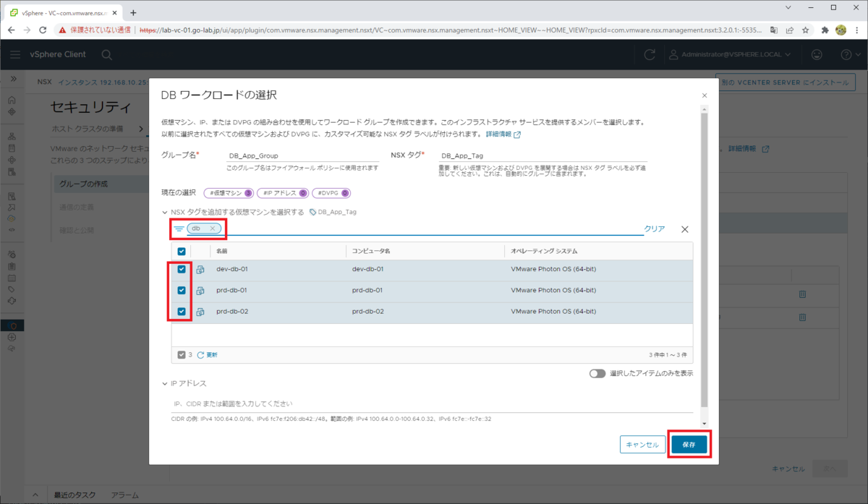The width and height of the screenshot is (868, 504).
Task: Collapse the NSX タグ virtual machine selection section
Action: [166, 211]
